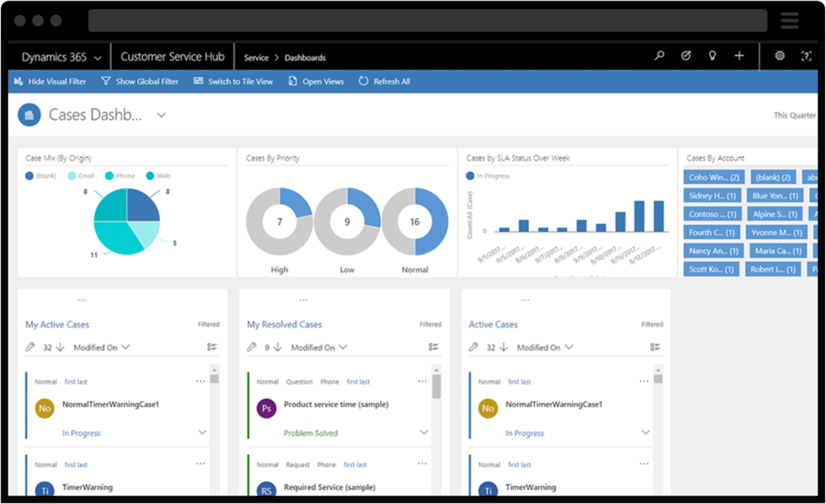
Task: Filter by Coho Win... (2) account tag
Action: click(714, 177)
